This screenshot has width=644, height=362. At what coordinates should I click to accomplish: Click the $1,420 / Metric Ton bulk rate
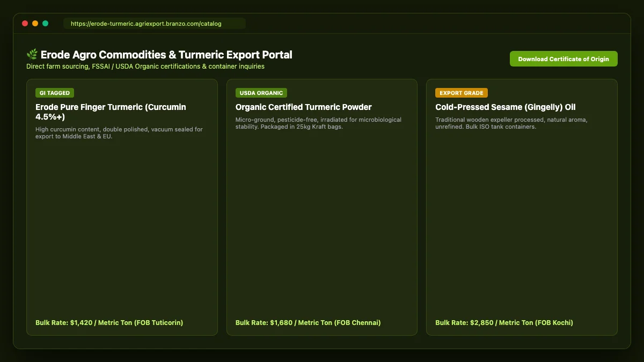pyautogui.click(x=109, y=323)
